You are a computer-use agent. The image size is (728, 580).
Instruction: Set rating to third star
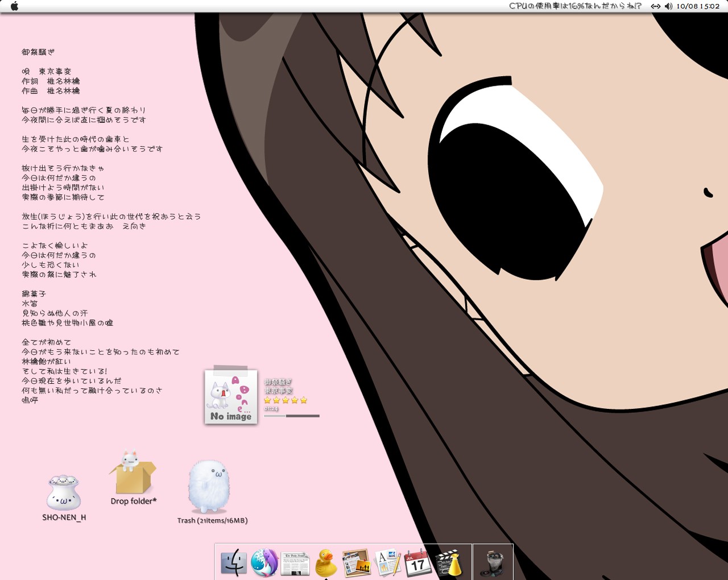click(286, 400)
